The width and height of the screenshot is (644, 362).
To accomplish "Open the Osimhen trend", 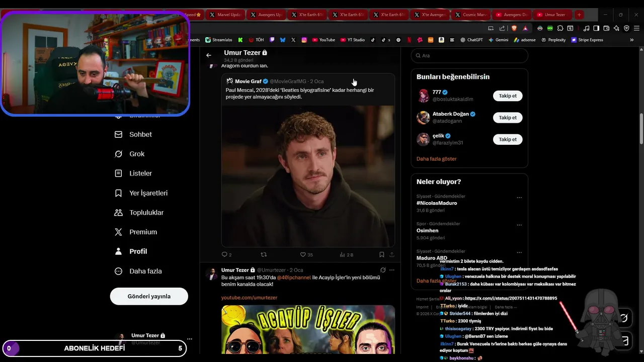I will click(427, 231).
